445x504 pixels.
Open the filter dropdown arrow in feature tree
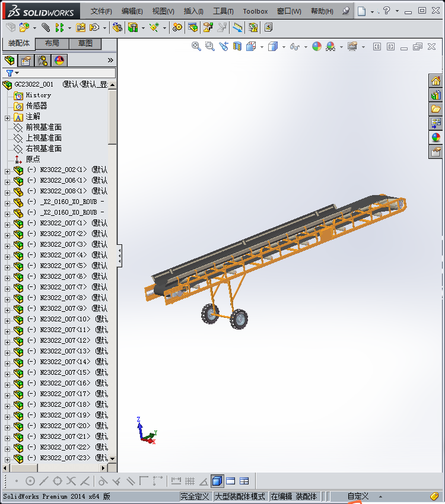tap(17, 73)
